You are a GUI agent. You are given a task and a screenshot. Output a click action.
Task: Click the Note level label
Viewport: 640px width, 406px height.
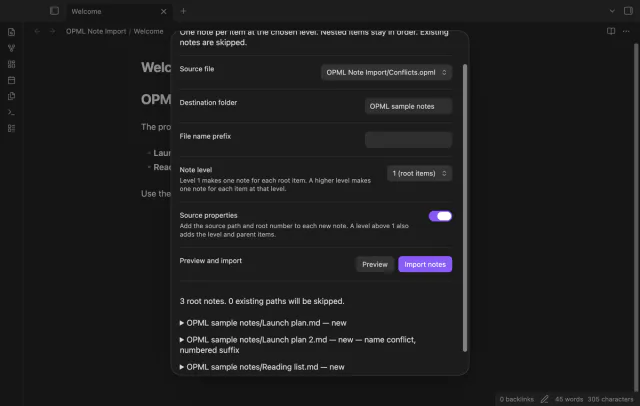pos(196,170)
